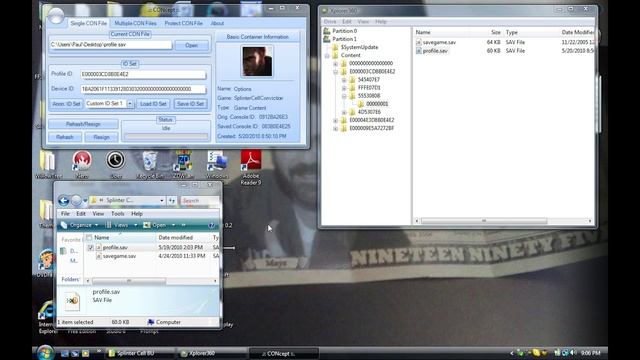Click the Rehash/Resign button
The image size is (640, 360).
point(83,124)
